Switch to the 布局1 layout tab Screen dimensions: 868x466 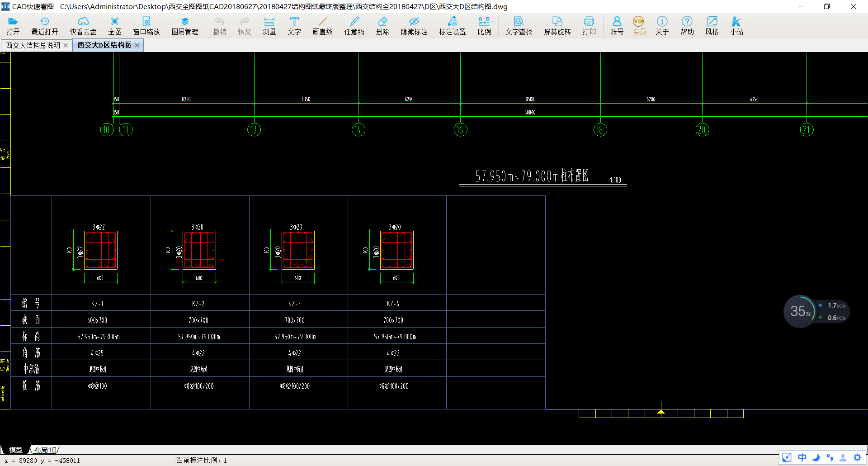[x=45, y=450]
